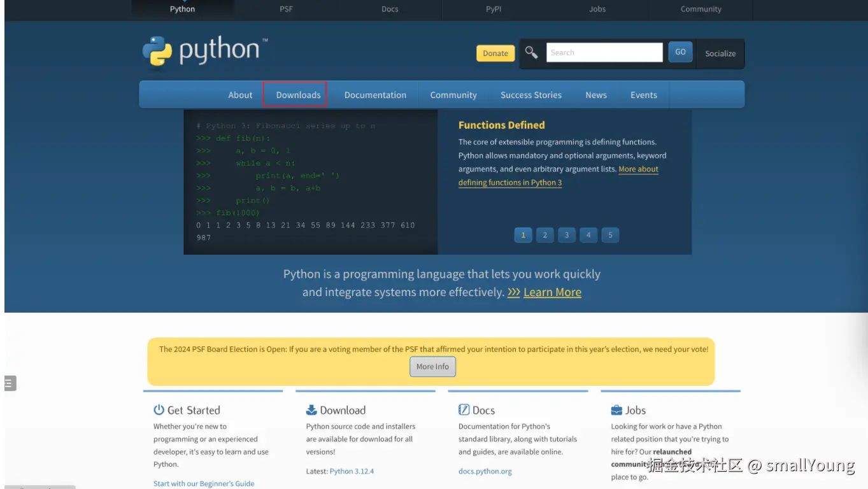Open the Downloads menu

(298, 95)
